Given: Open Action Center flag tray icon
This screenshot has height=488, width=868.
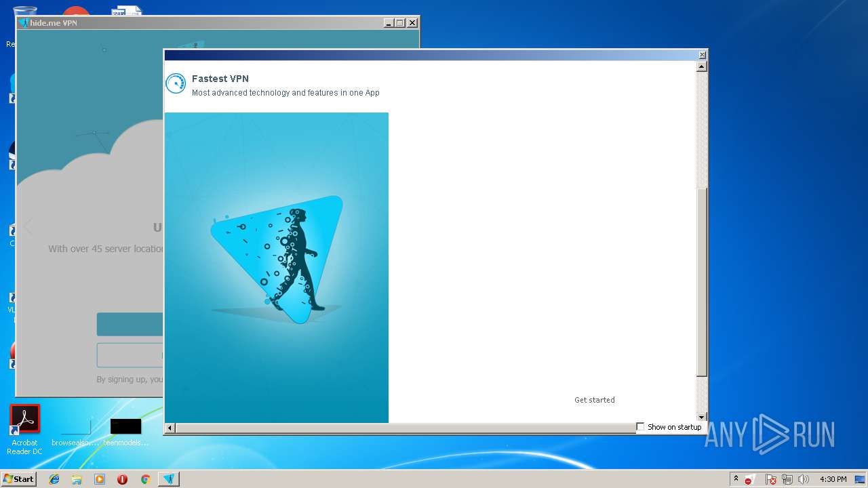Looking at the screenshot, I should (771, 479).
